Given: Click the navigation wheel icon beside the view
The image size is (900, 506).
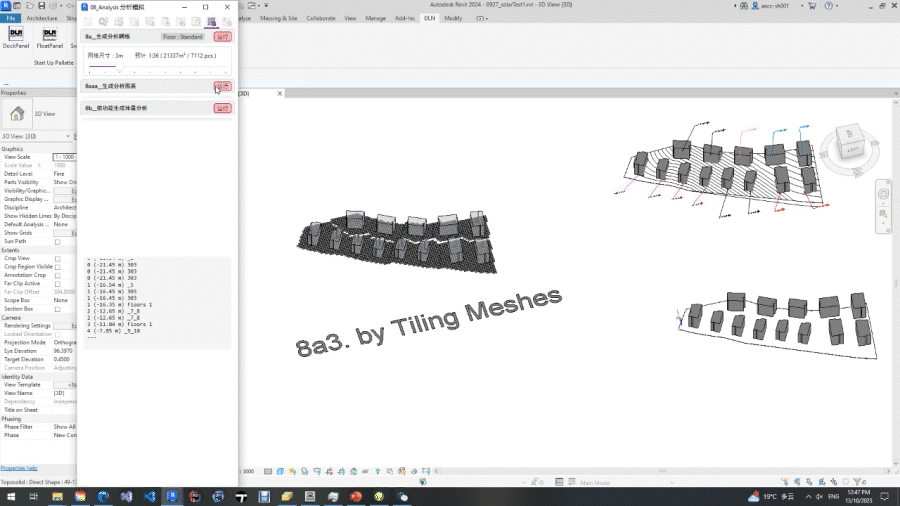Looking at the screenshot, I should coord(883,194).
